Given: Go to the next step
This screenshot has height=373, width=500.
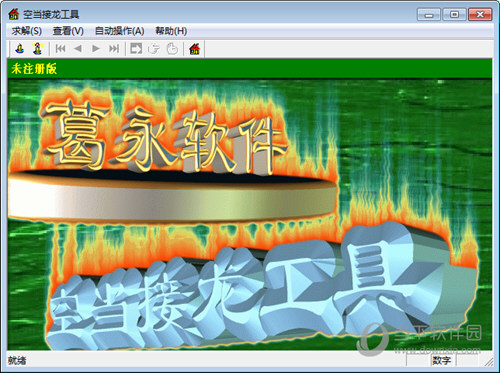Looking at the screenshot, I should [x=96, y=49].
